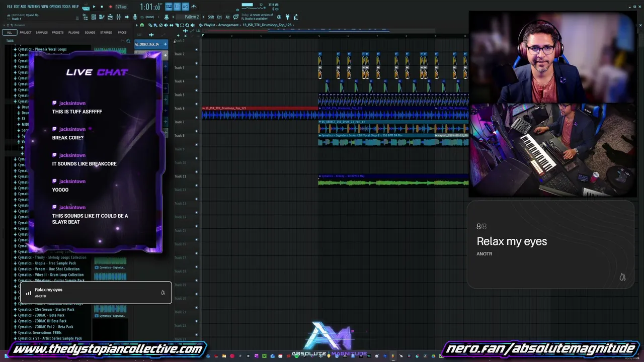Viewport: 644px width, 362px height.
Task: Select the PLUGINS browser tab
Action: click(74, 33)
